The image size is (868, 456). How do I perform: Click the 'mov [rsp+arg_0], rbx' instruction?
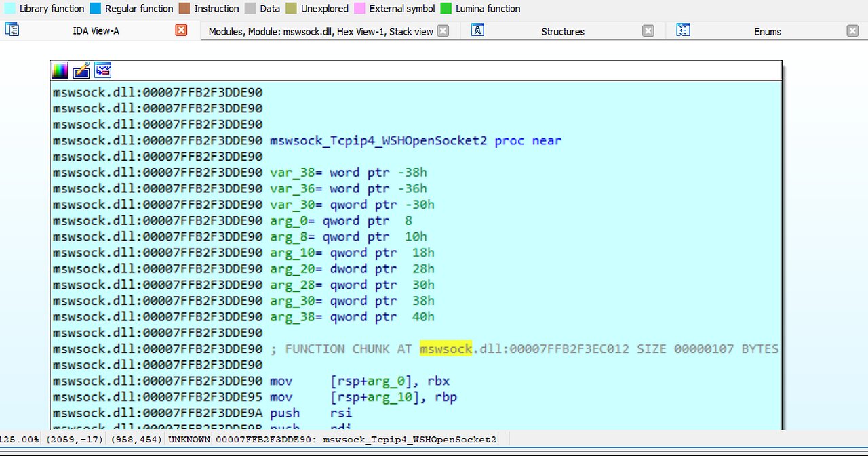[360, 381]
